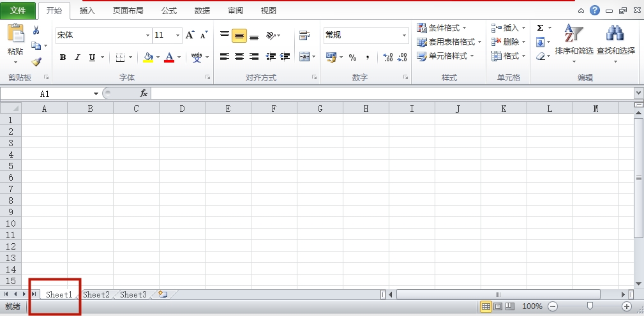644x316 pixels.
Task: Switch to Page Layout view icon
Action: pyautogui.click(x=498, y=306)
